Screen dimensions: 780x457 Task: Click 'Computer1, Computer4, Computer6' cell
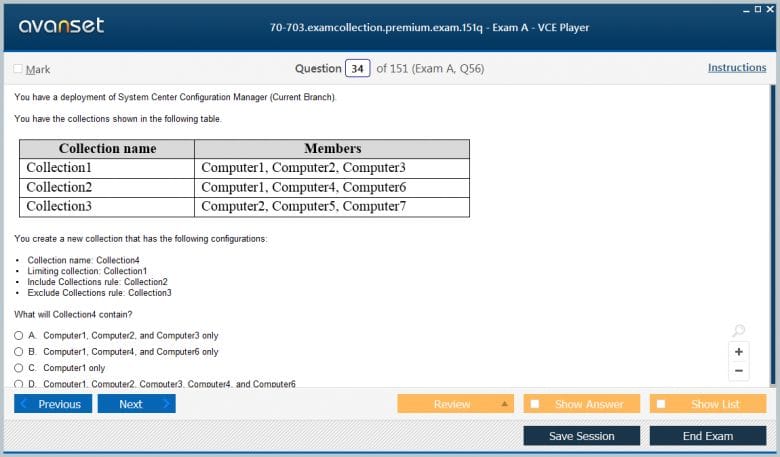tap(332, 187)
